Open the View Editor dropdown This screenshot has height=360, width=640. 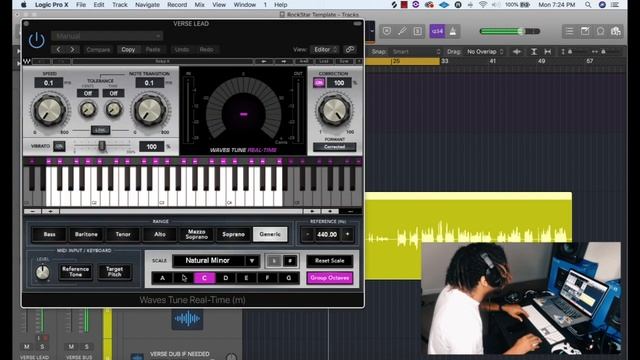(x=325, y=49)
